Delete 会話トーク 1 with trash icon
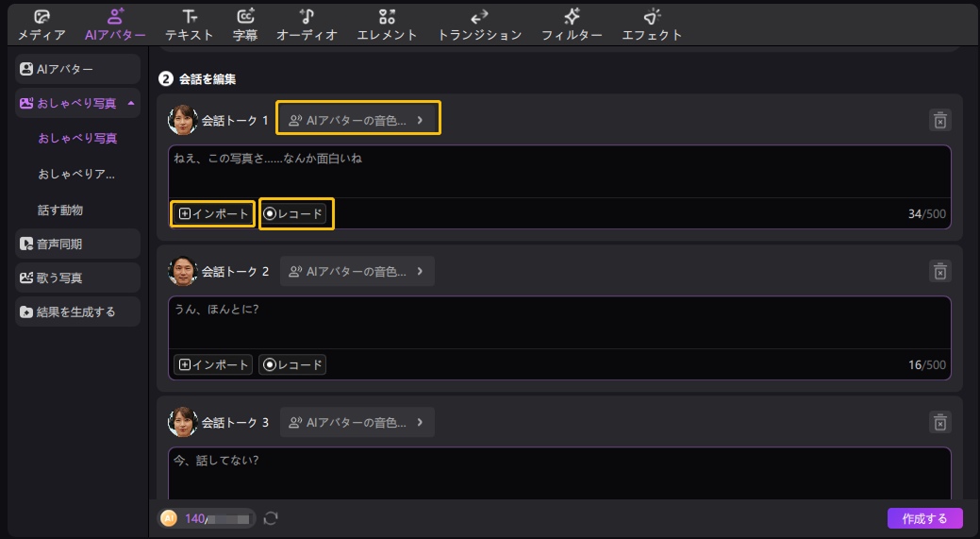The image size is (980, 539). coord(939,120)
